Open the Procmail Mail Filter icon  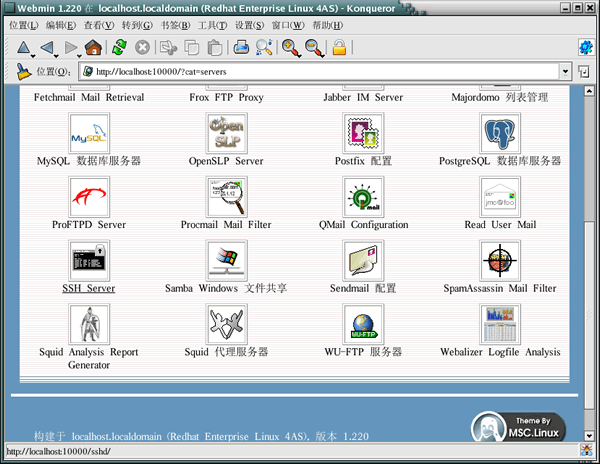pos(226,197)
